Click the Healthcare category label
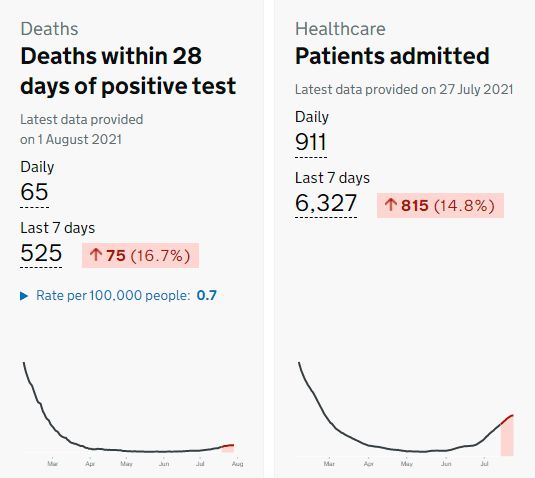Image resolution: width=535 pixels, height=478 pixels. [340, 29]
